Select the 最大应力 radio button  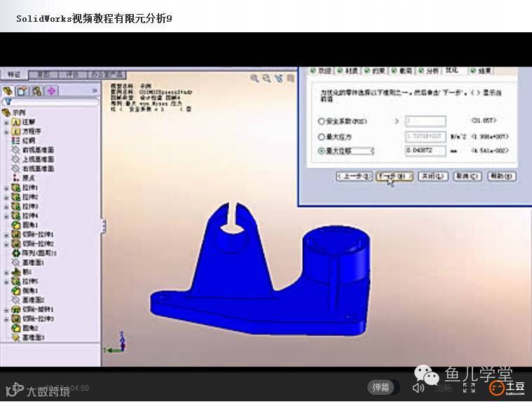tap(321, 137)
